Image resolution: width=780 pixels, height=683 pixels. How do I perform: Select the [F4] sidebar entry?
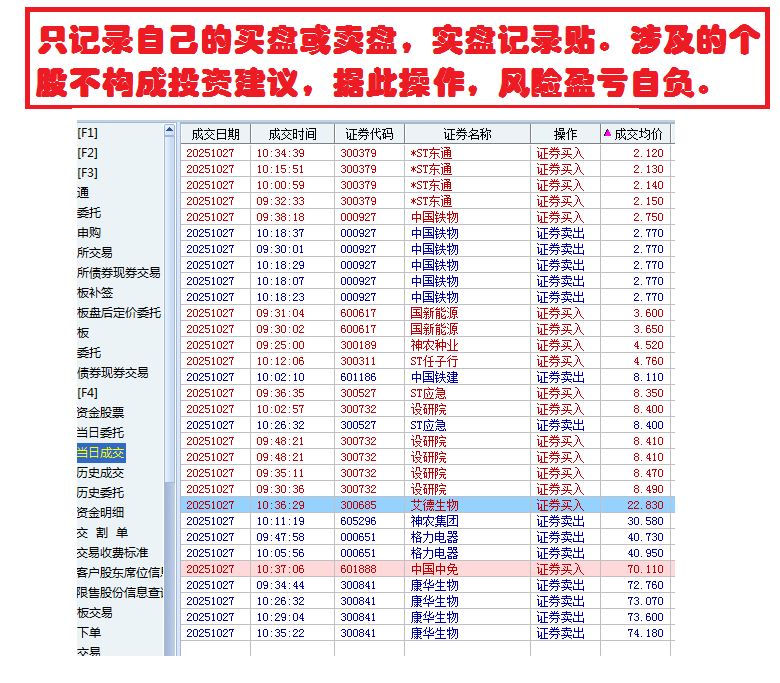point(88,392)
